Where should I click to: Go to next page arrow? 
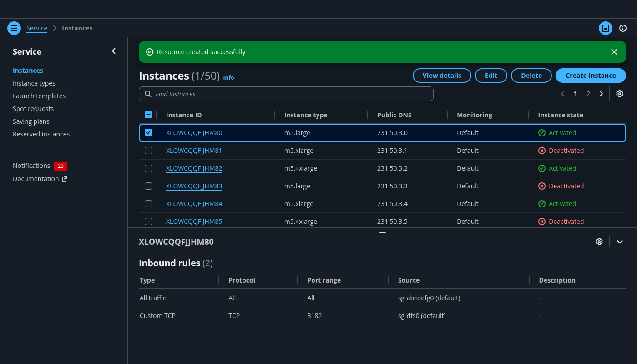click(601, 94)
